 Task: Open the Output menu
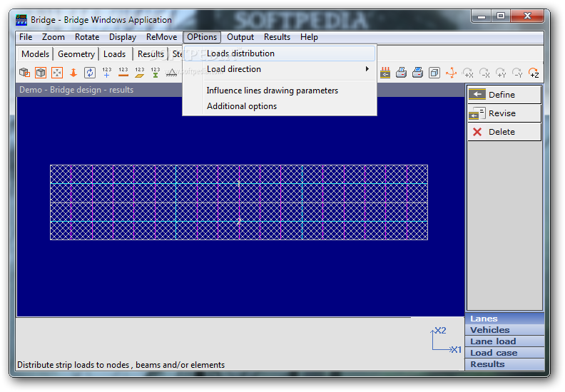(240, 37)
